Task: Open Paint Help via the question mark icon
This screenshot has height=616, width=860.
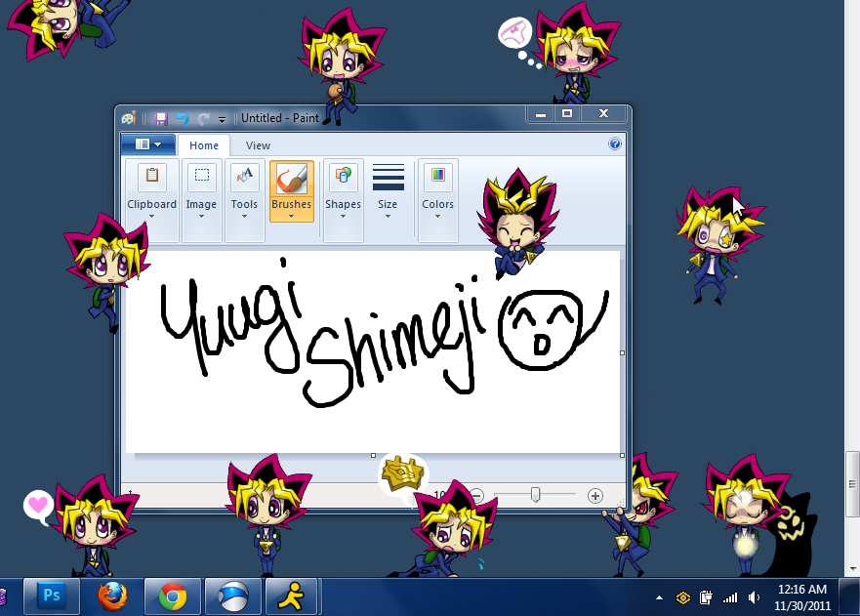Action: (615, 144)
